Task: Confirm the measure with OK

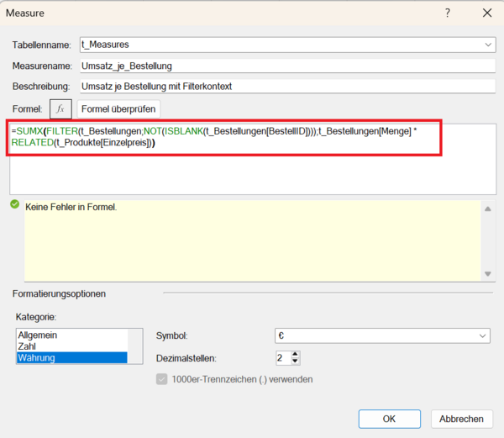Action: coord(389,418)
